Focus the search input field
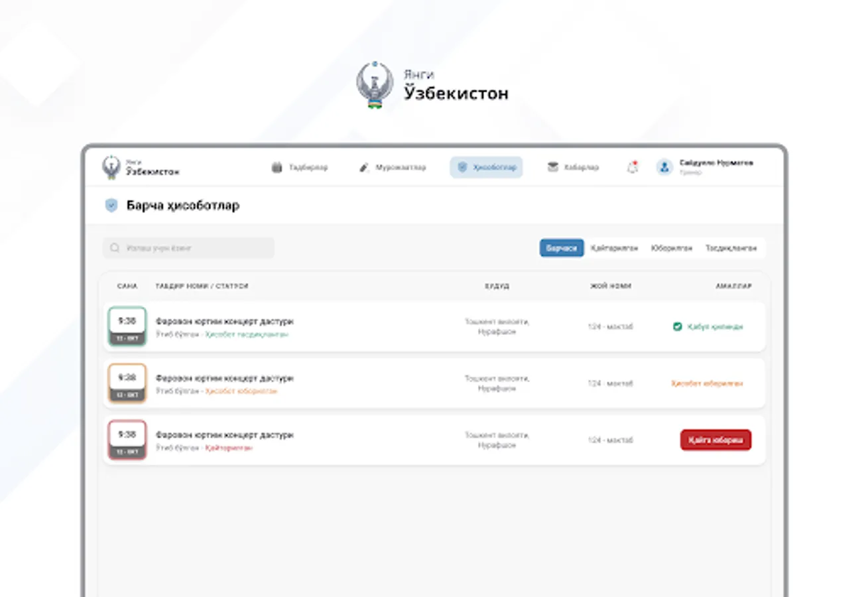The image size is (868, 597). 188,248
